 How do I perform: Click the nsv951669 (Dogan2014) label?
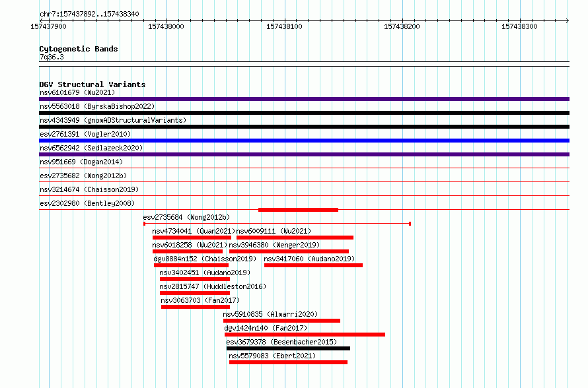point(81,162)
